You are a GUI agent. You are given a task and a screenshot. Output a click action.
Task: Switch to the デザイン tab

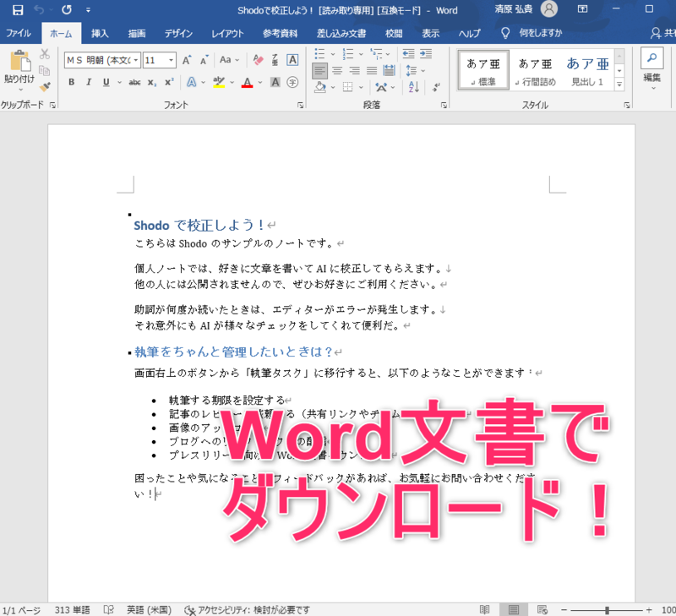[x=178, y=33]
